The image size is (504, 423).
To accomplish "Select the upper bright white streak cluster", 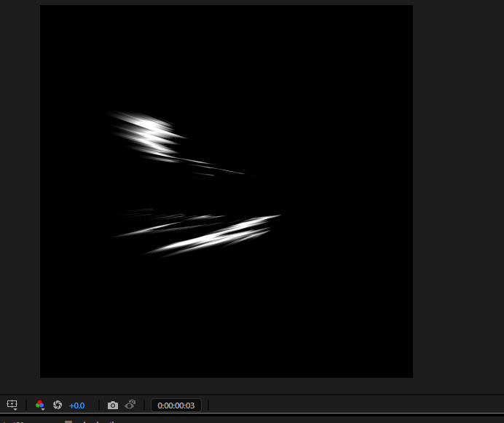I will point(147,130).
